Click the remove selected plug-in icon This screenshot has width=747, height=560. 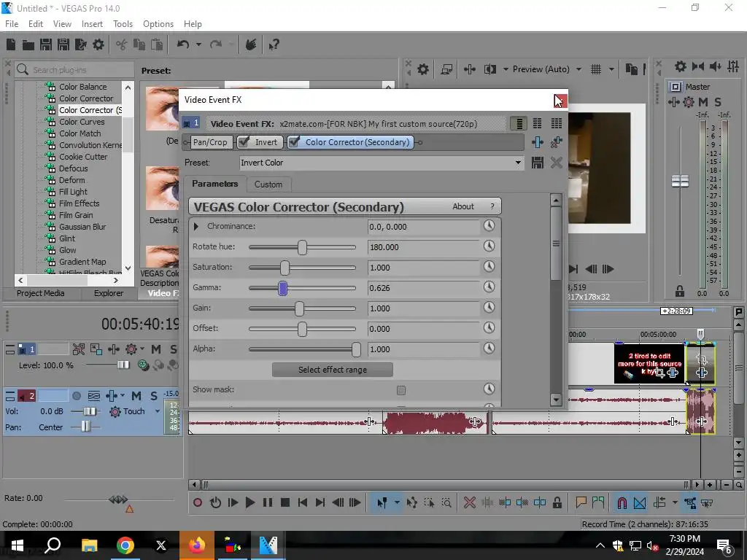click(556, 142)
